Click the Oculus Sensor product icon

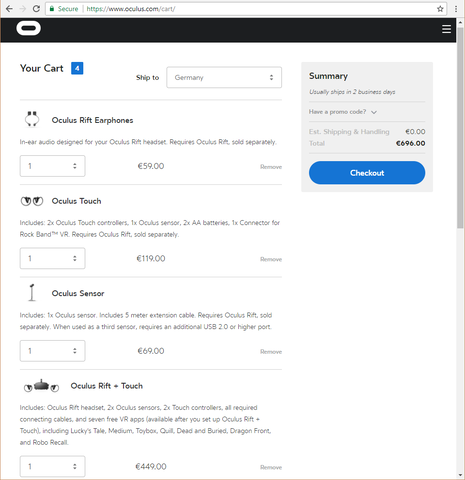pyautogui.click(x=32, y=293)
